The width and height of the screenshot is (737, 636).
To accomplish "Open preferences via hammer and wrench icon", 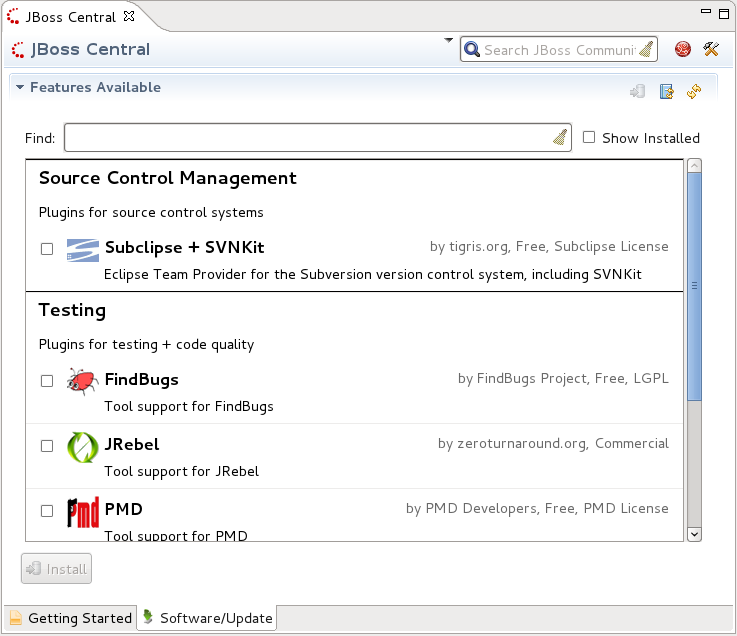I will 711,49.
